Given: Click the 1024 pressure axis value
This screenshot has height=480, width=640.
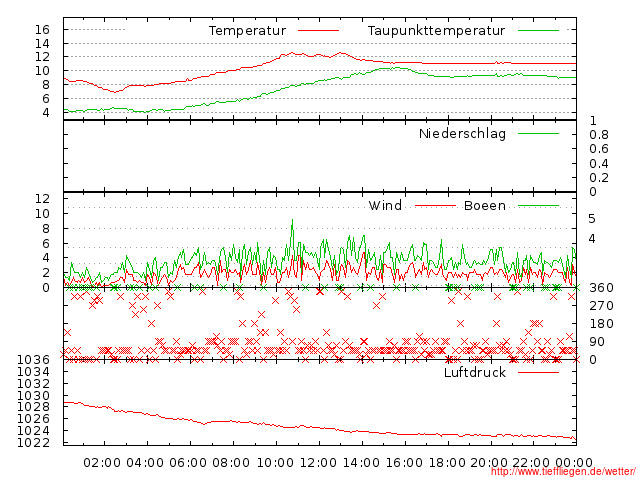Looking at the screenshot, I should pyautogui.click(x=33, y=430).
